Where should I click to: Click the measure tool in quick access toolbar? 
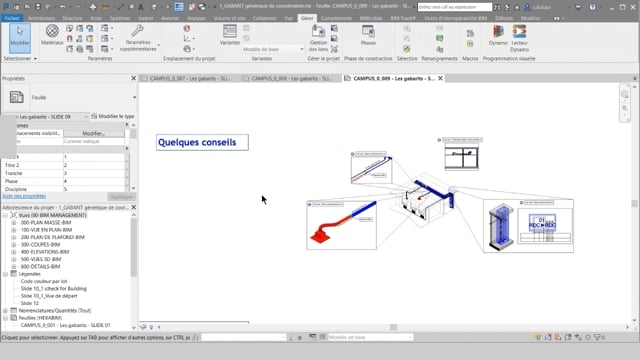coord(105,7)
